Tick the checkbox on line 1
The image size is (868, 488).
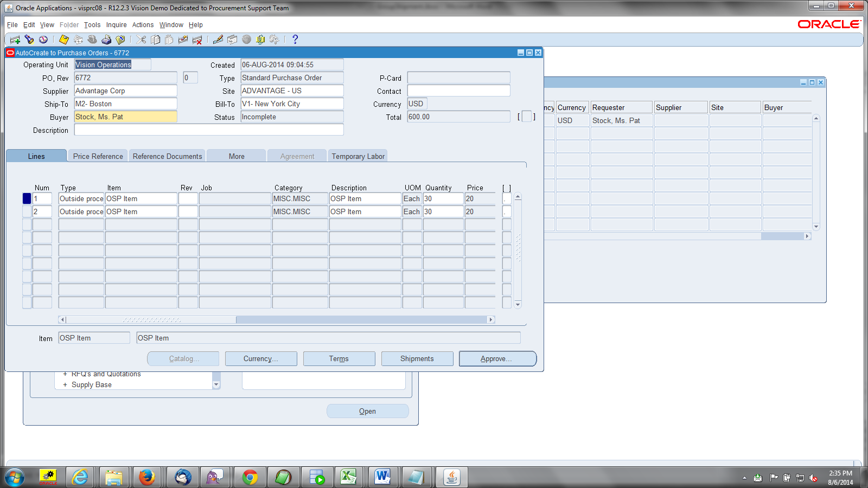tap(507, 198)
